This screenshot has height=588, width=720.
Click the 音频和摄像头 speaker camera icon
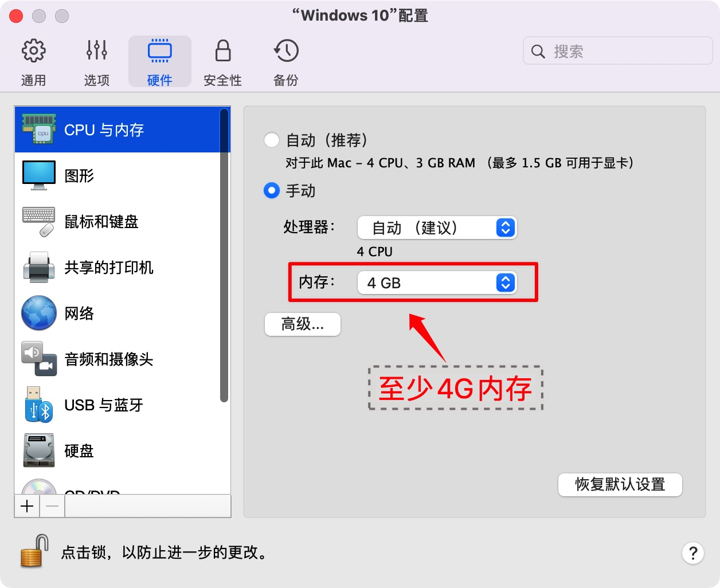39,359
